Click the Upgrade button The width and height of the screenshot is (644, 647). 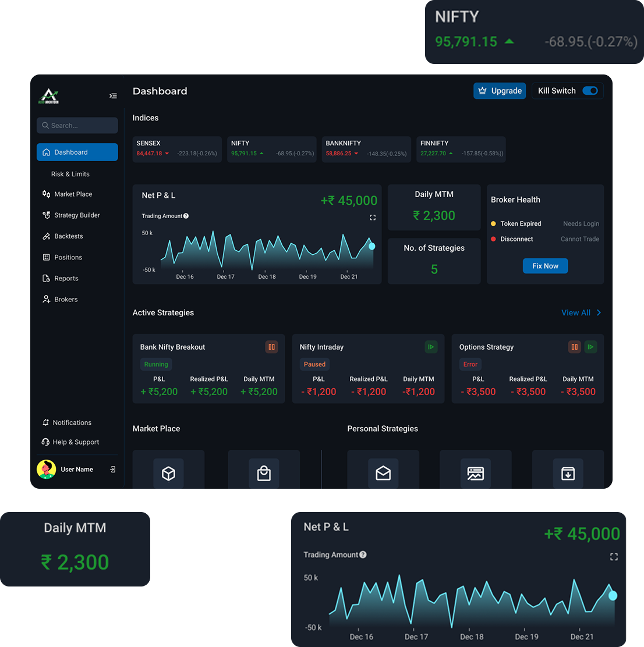click(x=500, y=91)
